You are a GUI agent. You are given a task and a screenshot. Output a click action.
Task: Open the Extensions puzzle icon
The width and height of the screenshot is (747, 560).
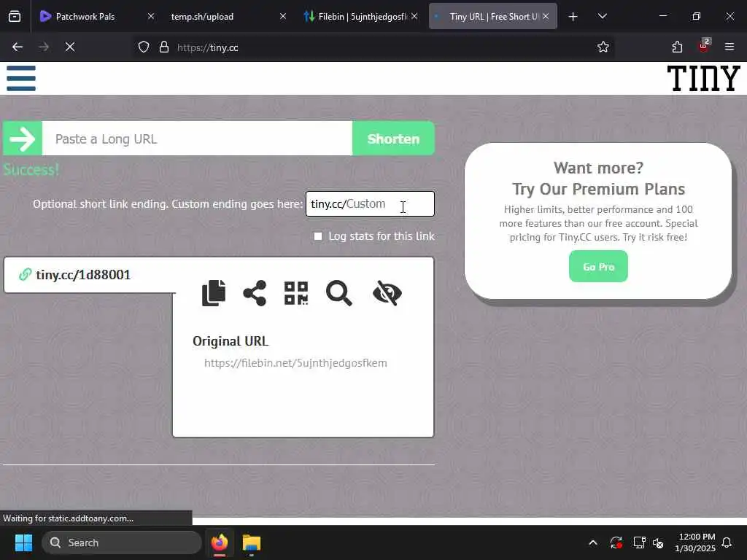pyautogui.click(x=677, y=47)
